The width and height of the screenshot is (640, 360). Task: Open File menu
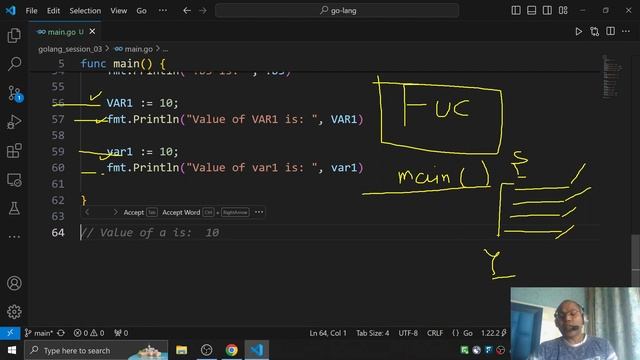(x=31, y=11)
